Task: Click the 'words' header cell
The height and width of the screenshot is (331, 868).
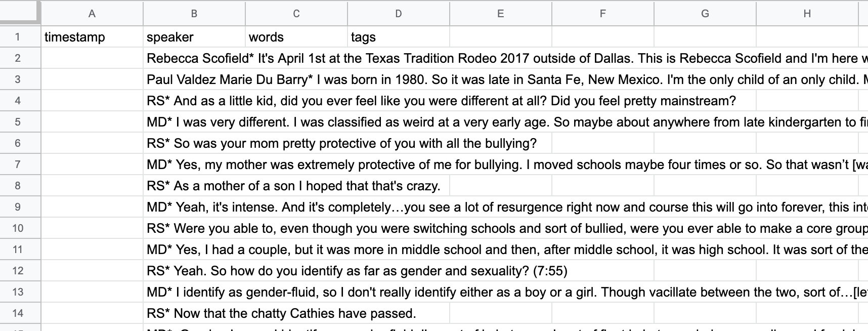Action: (296, 37)
